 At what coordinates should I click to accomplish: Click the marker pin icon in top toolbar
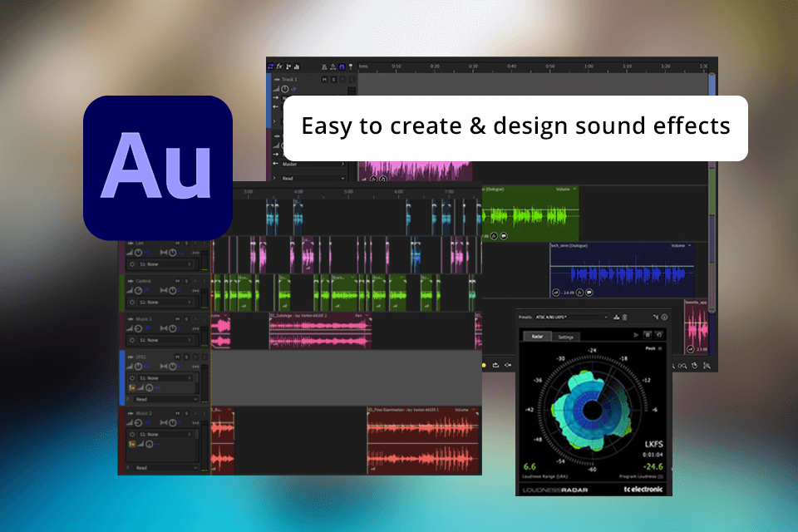pos(351,66)
